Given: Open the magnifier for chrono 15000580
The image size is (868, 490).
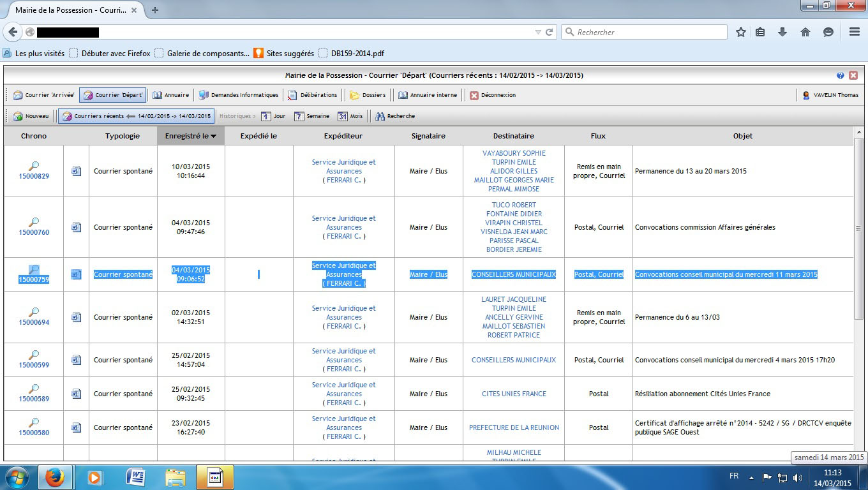Looking at the screenshot, I should coord(34,422).
